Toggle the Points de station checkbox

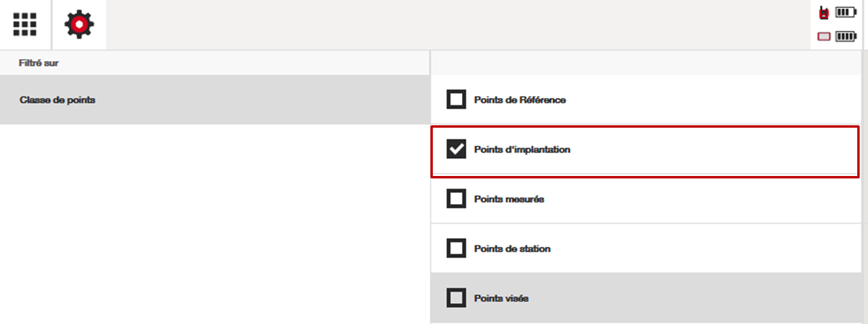(x=457, y=248)
